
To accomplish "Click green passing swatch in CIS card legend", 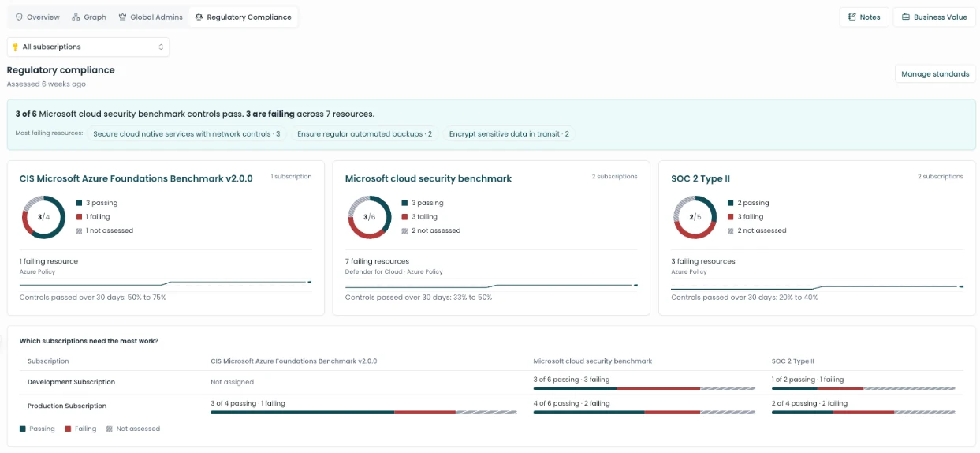I will 79,203.
